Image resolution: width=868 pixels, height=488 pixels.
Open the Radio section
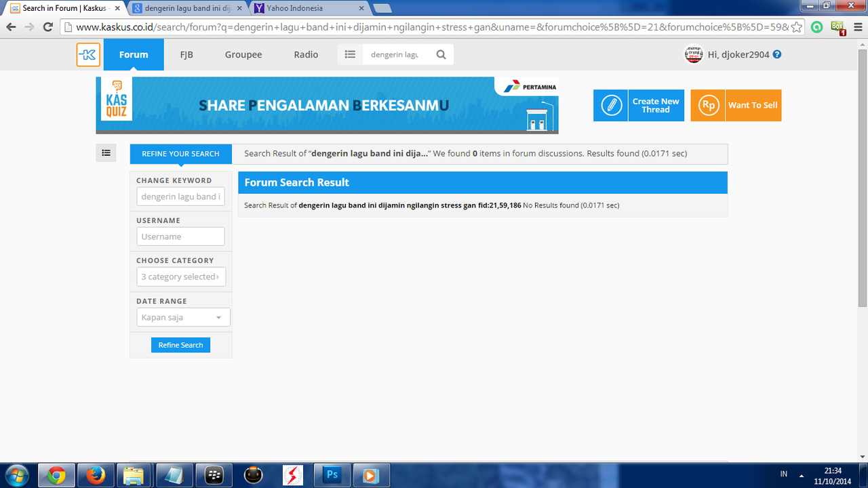coord(306,55)
